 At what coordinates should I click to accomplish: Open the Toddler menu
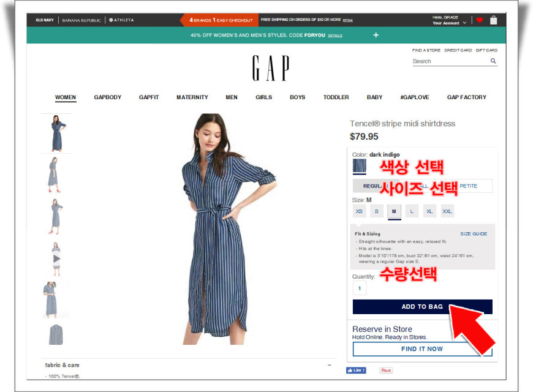(x=336, y=97)
